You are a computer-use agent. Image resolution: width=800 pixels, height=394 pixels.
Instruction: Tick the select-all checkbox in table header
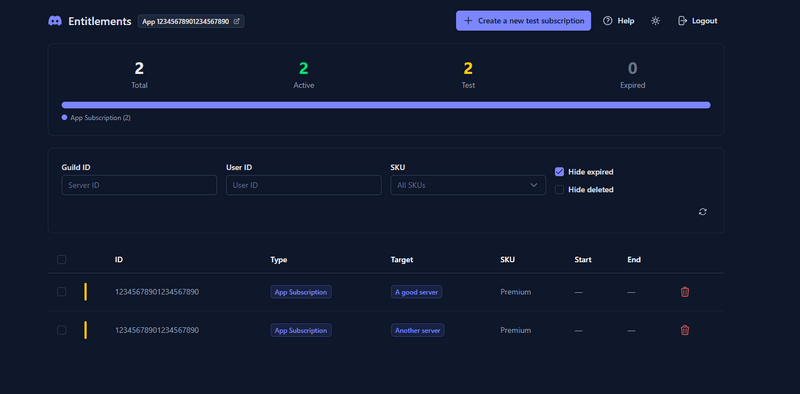pyautogui.click(x=62, y=260)
